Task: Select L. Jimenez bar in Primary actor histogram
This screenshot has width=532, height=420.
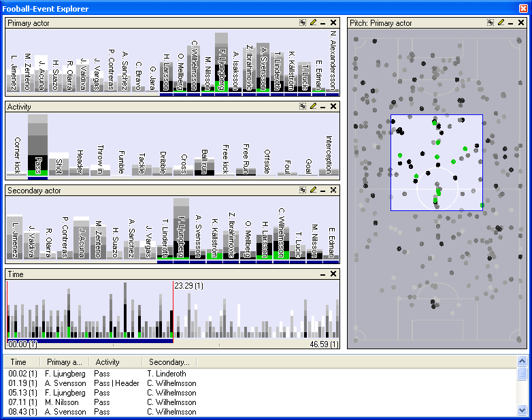Action: point(13,80)
